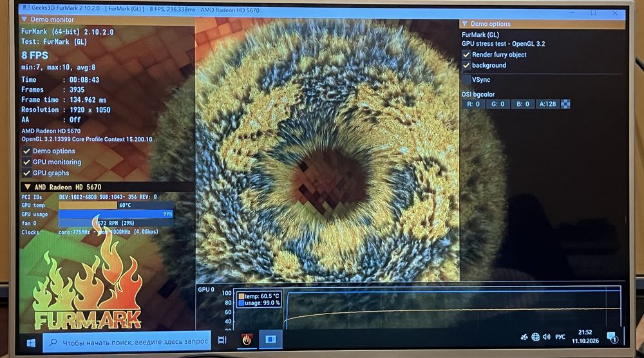Click the Resolution 1920 x 1050 line
This screenshot has height=358, width=644.
tap(66, 110)
